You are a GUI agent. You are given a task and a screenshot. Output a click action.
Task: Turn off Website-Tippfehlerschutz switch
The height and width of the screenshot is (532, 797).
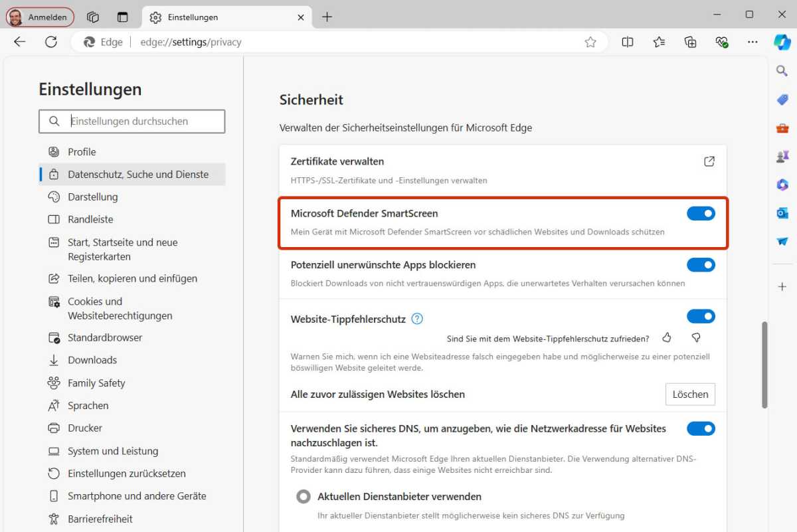coord(701,316)
